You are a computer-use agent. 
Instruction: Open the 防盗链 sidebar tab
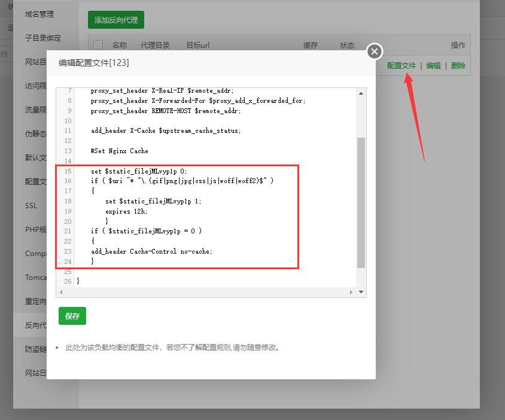point(35,349)
